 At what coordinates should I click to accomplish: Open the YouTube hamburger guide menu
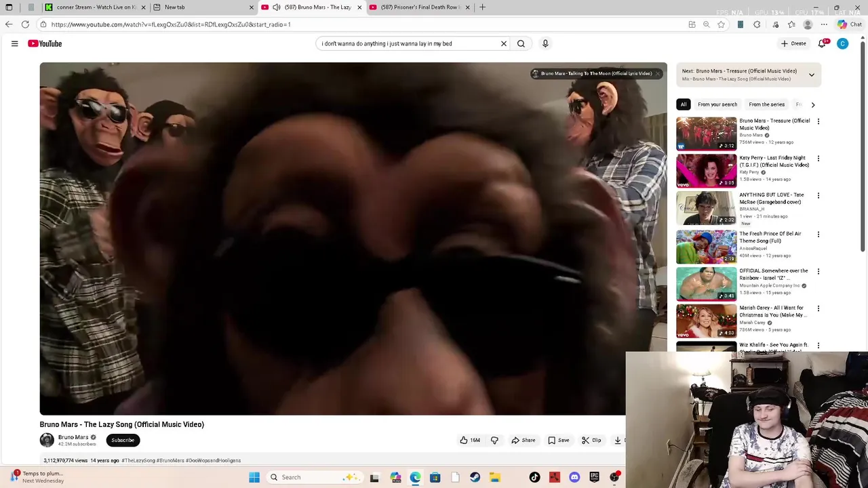(x=14, y=43)
